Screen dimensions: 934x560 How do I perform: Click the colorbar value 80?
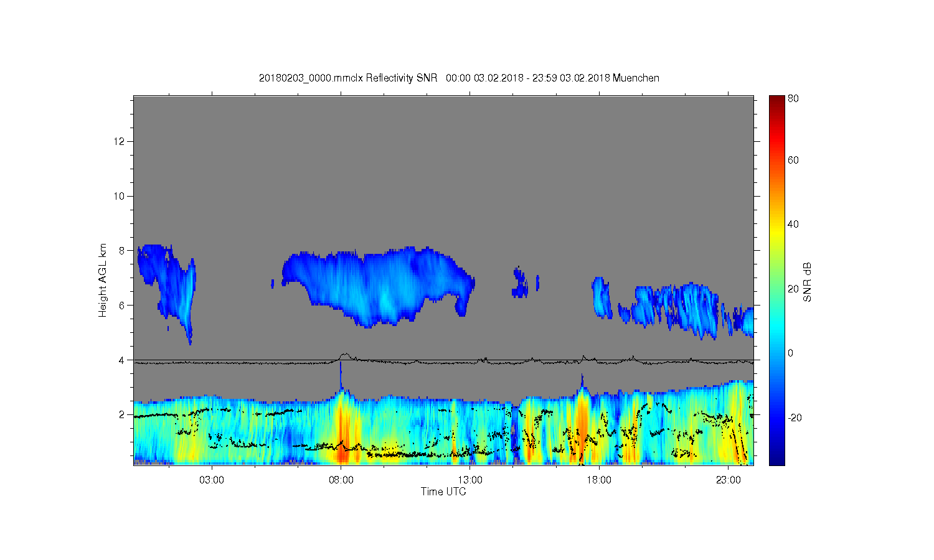coord(793,98)
